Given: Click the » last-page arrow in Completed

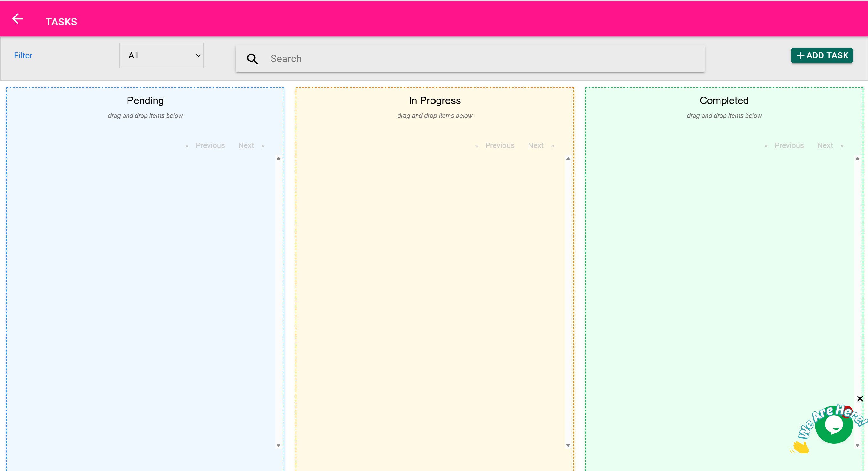Looking at the screenshot, I should (842, 146).
